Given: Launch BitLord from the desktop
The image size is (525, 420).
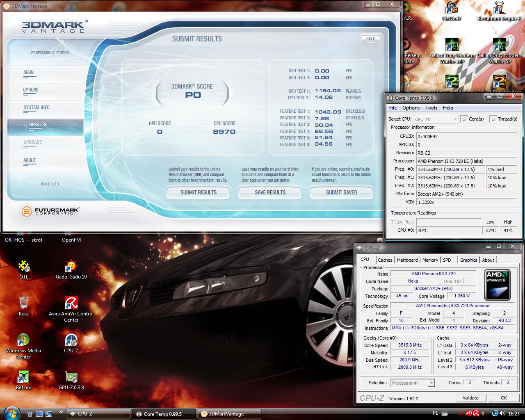Looking at the screenshot, I should [24, 380].
